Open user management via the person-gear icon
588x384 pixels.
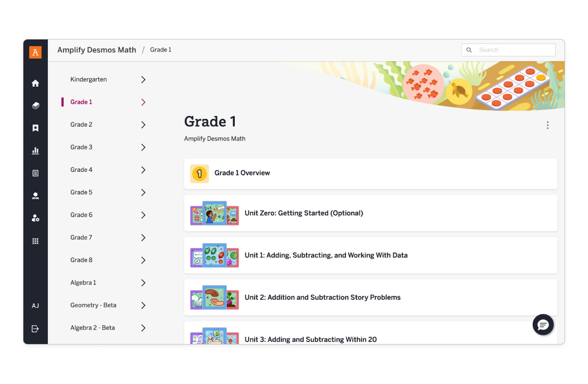pos(35,218)
